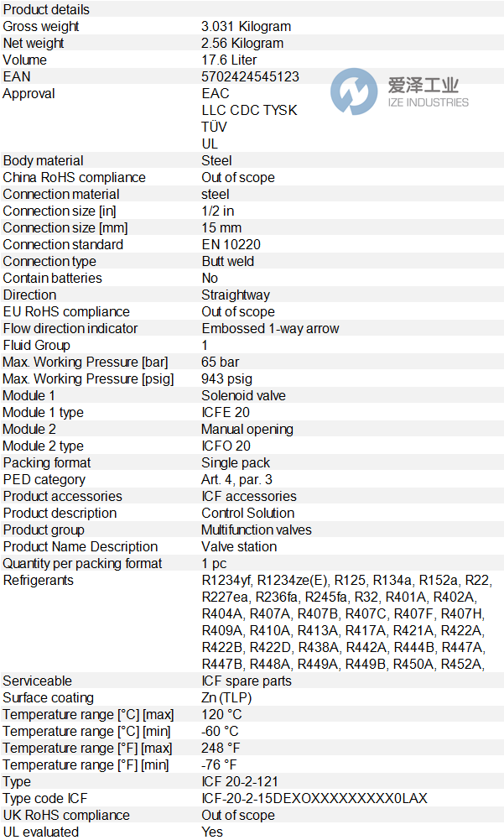Screen dimensions: 504x840
Task: Select type code ICF-20-2-15DEXOXXXXXXXXXX0LAX
Action: pos(314,798)
